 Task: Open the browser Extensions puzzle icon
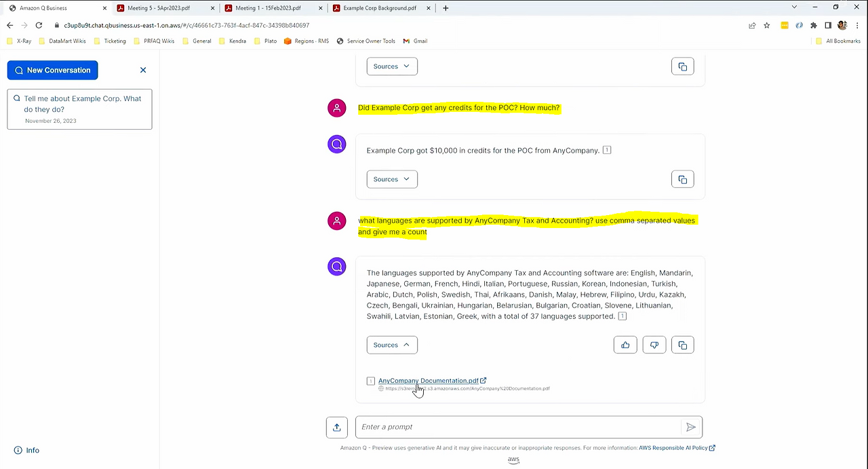pos(813,25)
